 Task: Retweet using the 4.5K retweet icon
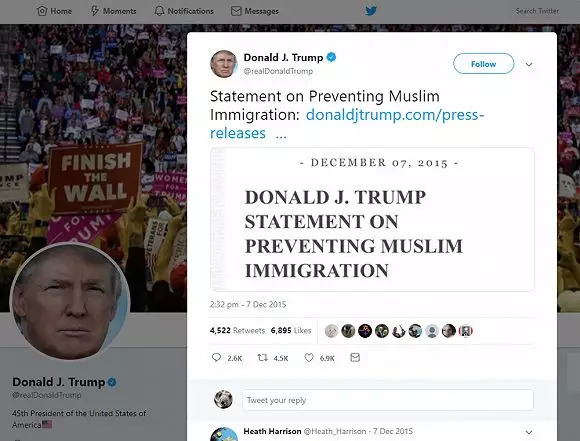(x=263, y=357)
